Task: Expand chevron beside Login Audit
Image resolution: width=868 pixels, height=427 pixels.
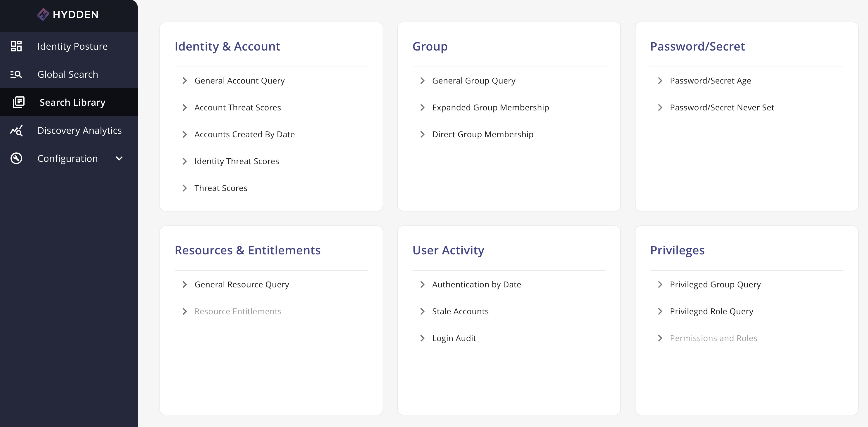Action: [422, 338]
